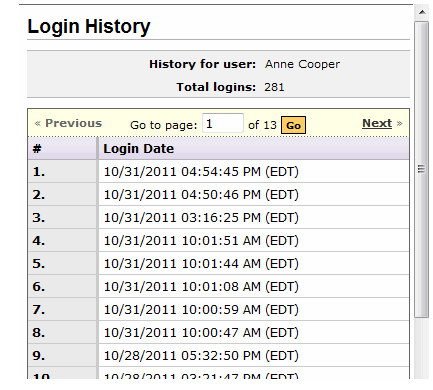The width and height of the screenshot is (433, 390).
Task: Select login row 10/28/2011 05:32:50 PM
Action: coord(219,356)
